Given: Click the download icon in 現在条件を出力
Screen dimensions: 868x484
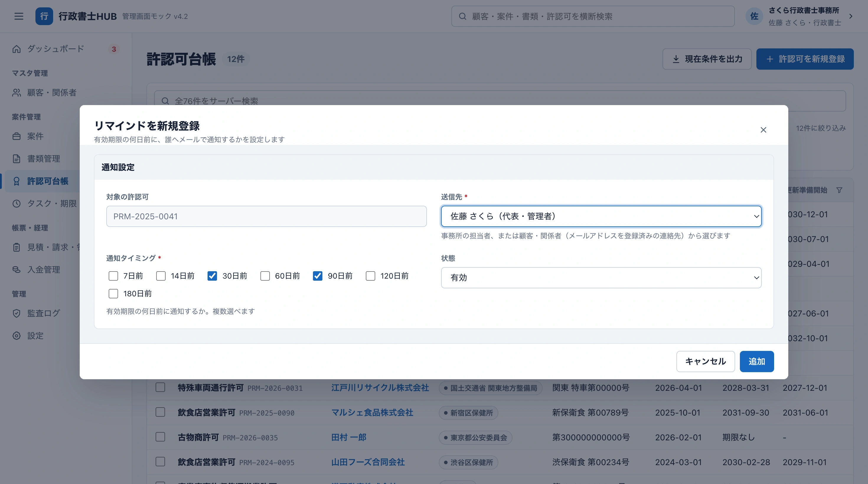Looking at the screenshot, I should [676, 59].
